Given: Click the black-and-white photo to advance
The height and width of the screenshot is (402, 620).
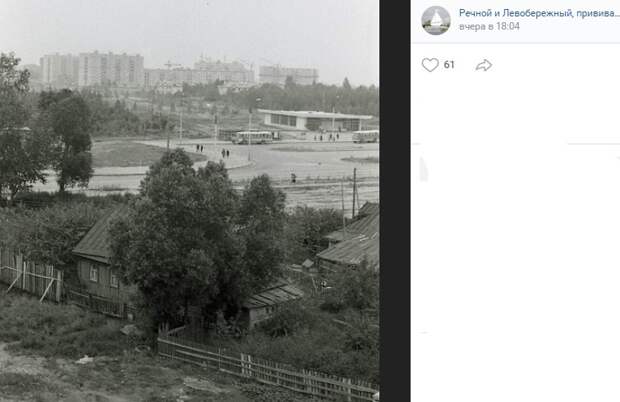Looking at the screenshot, I should point(189,201).
